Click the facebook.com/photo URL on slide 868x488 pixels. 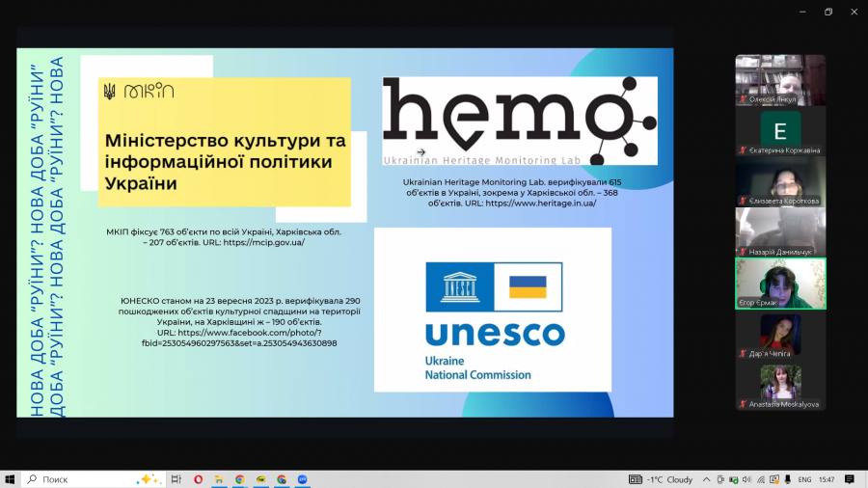pyautogui.click(x=239, y=339)
